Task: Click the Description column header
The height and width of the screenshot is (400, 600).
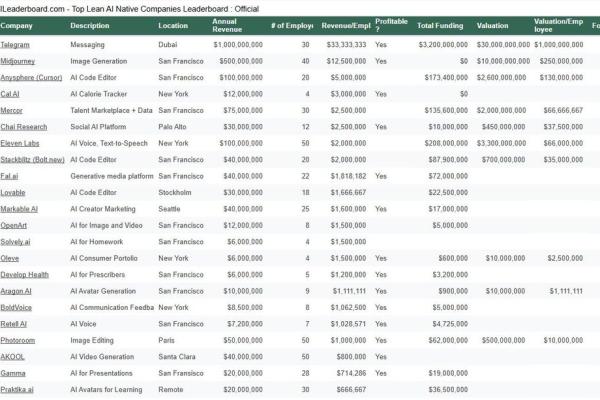Action: [90, 26]
